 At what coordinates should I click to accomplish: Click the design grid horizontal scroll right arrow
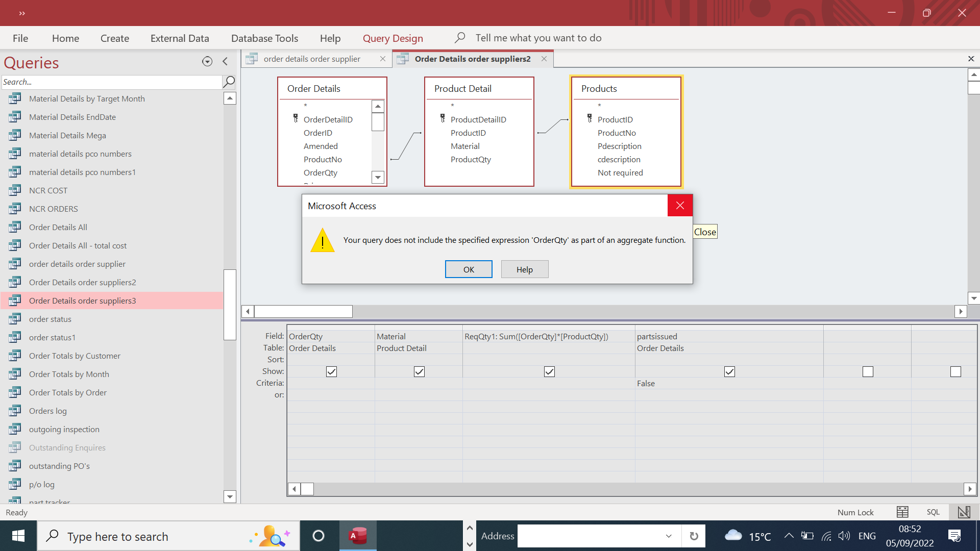click(970, 489)
